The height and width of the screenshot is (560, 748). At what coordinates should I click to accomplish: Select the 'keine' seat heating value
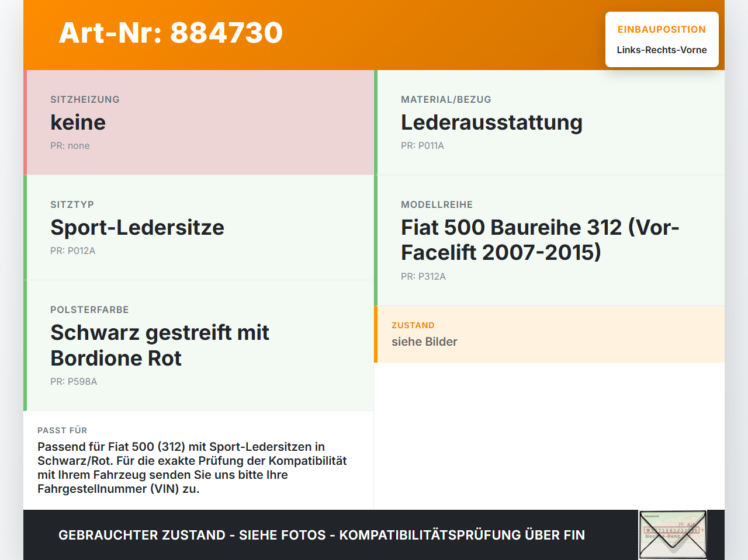78,122
